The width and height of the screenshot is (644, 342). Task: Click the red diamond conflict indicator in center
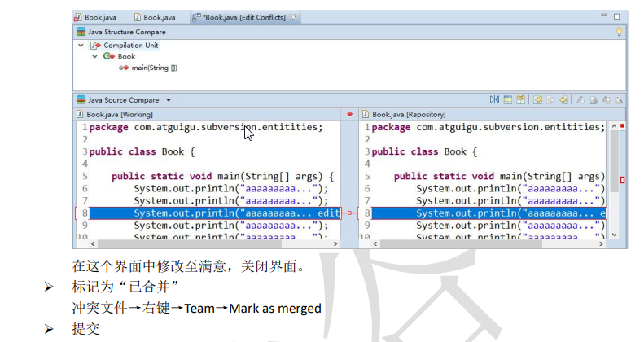349,114
